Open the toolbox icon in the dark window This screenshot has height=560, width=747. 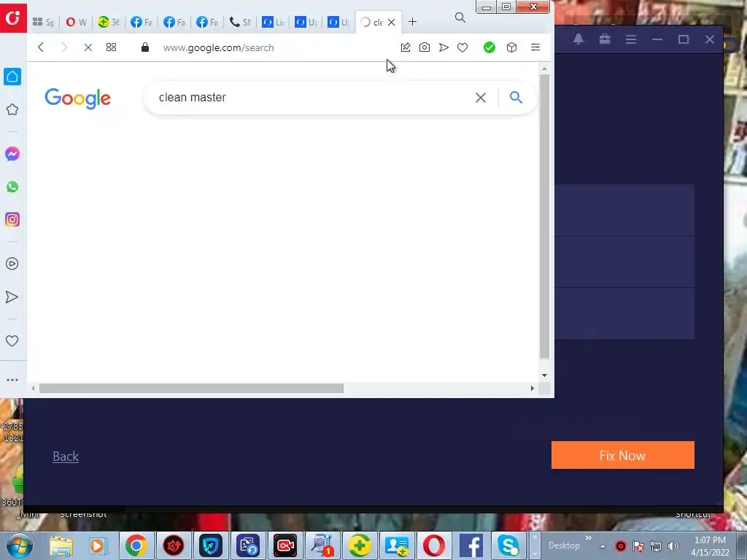click(x=605, y=39)
